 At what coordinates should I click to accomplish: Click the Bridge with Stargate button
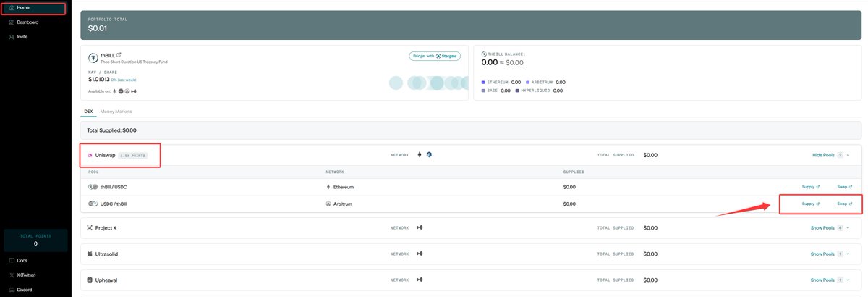point(434,56)
